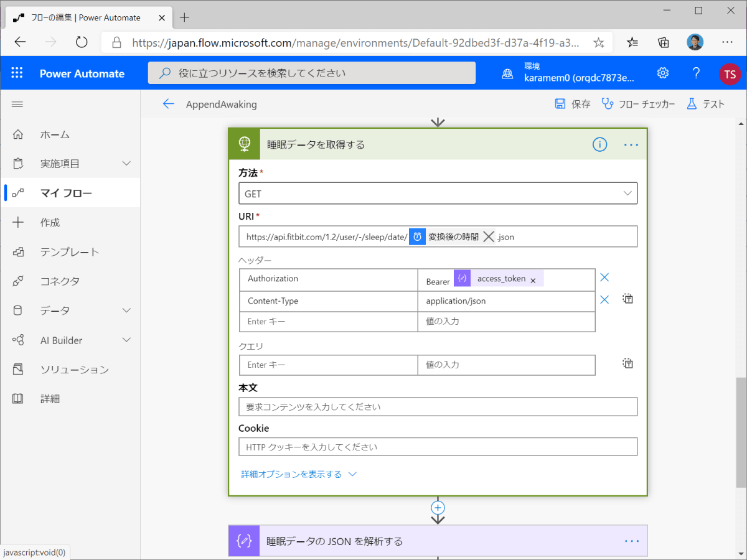The height and width of the screenshot is (560, 747).
Task: Click the 睡眠データを取得する action title
Action: pyautogui.click(x=316, y=144)
